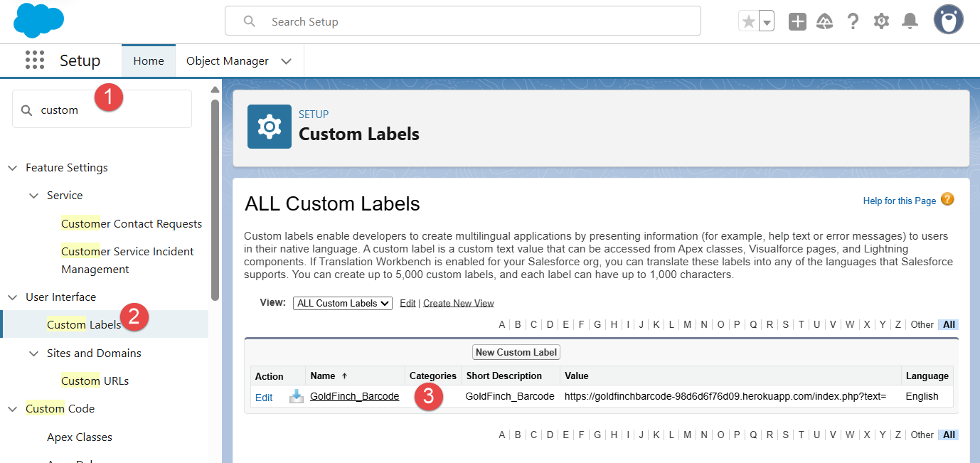Click the Salesforce cloud logo
Viewport: 980px width, 463px height.
click(x=38, y=20)
